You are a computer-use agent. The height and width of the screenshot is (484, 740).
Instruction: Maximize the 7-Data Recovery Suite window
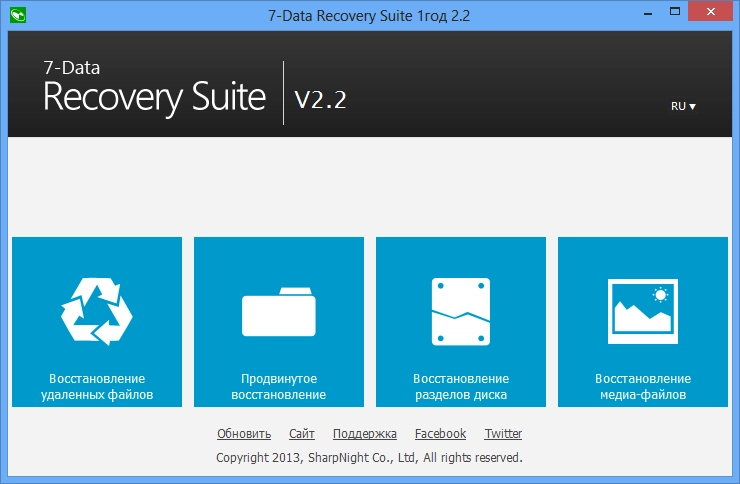[x=675, y=12]
